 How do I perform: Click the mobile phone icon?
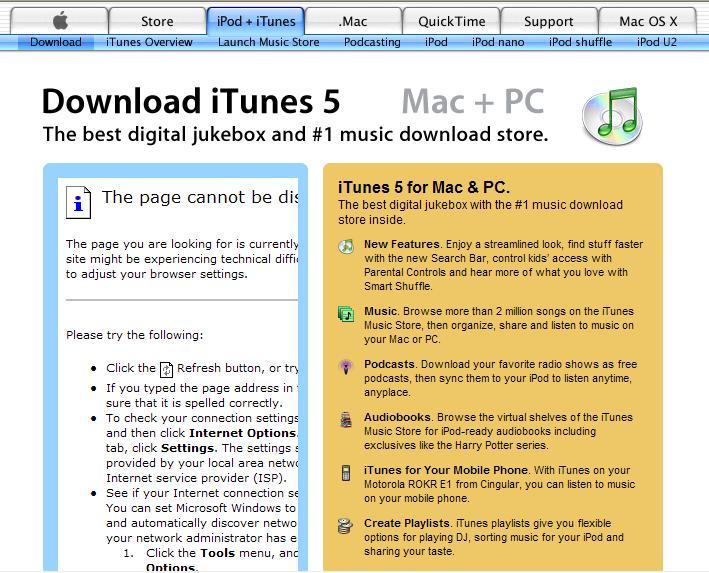(346, 472)
